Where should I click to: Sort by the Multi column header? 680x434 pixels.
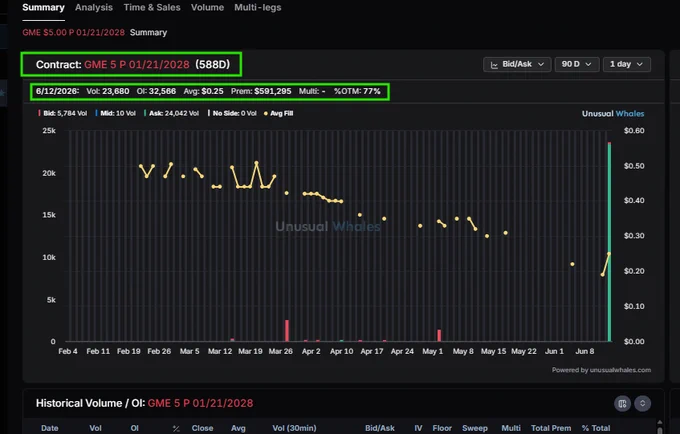click(511, 428)
